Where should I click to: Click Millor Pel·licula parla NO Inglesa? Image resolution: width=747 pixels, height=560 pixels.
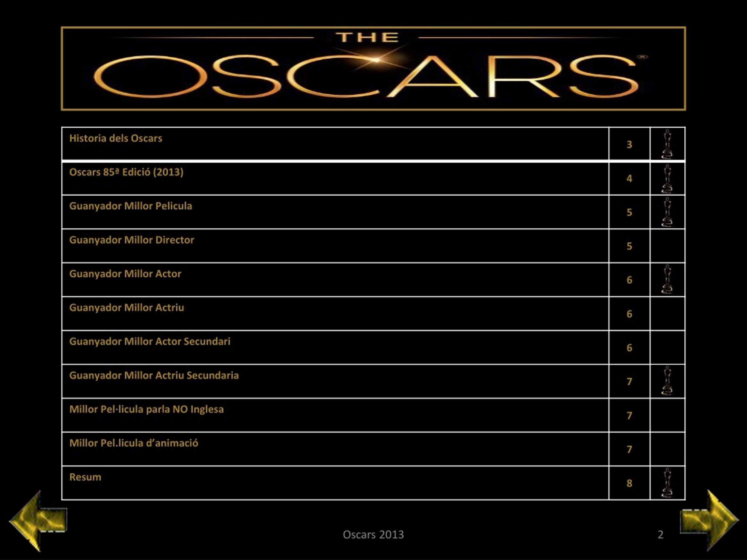(146, 409)
